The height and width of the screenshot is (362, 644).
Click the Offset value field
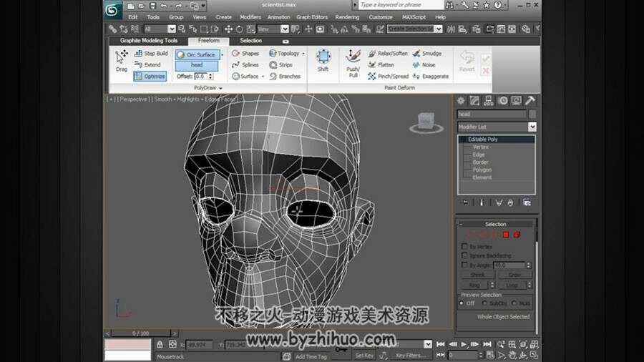tap(201, 77)
